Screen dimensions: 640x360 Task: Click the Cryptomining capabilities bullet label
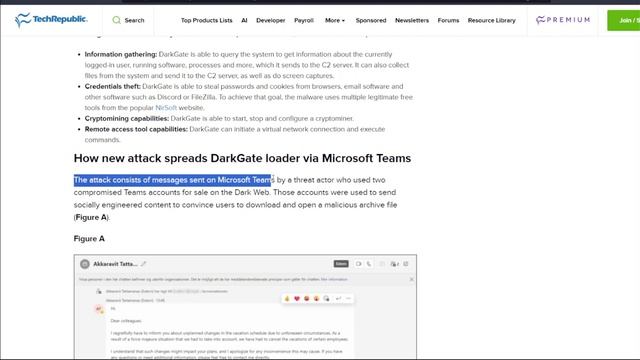pos(127,118)
